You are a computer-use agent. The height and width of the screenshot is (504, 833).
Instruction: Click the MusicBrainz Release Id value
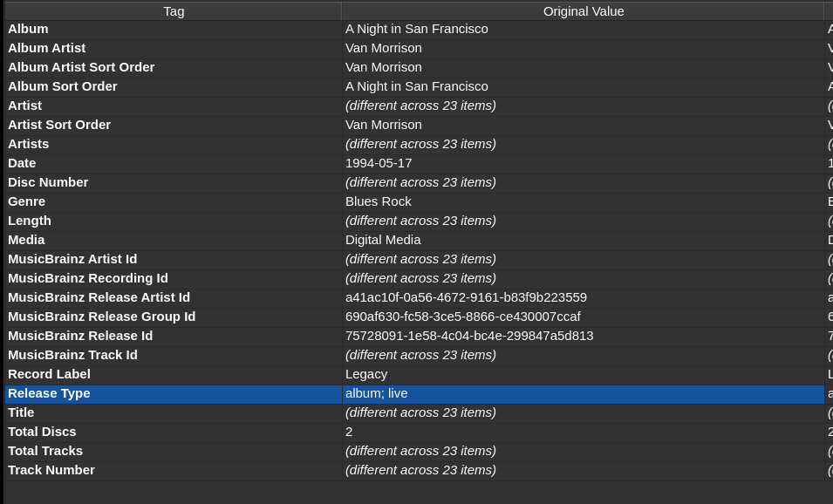point(469,336)
